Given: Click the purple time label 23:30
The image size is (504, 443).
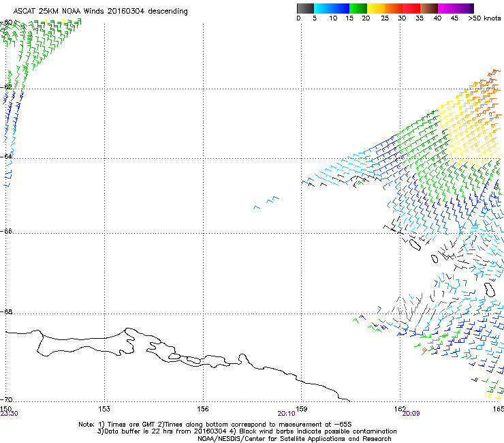Looking at the screenshot, I should tap(9, 414).
